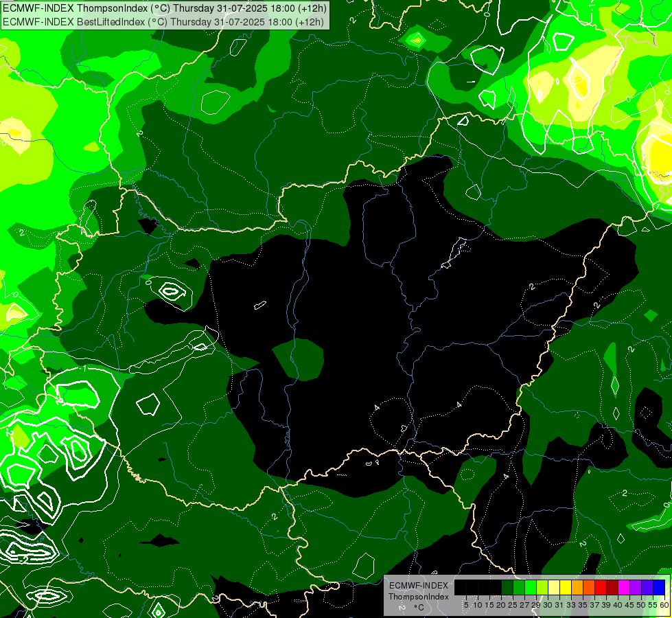Click the legend scale value 10
This screenshot has width=672, height=618.
coord(478,605)
